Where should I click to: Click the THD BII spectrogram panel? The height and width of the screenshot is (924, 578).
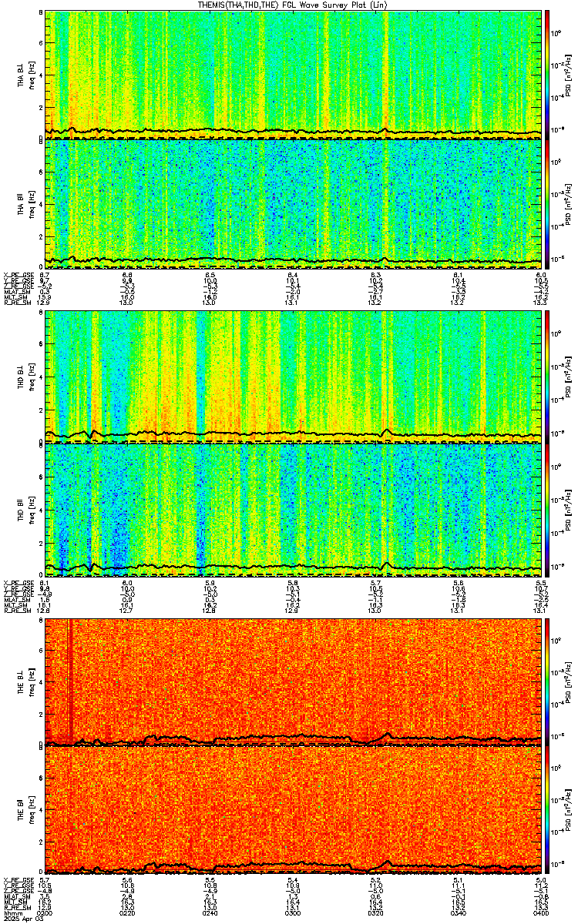[293, 509]
